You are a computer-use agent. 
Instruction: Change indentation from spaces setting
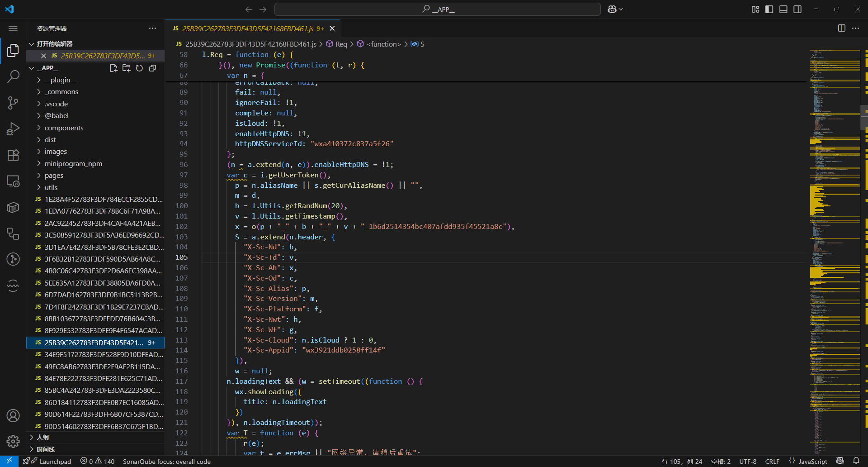(x=721, y=461)
